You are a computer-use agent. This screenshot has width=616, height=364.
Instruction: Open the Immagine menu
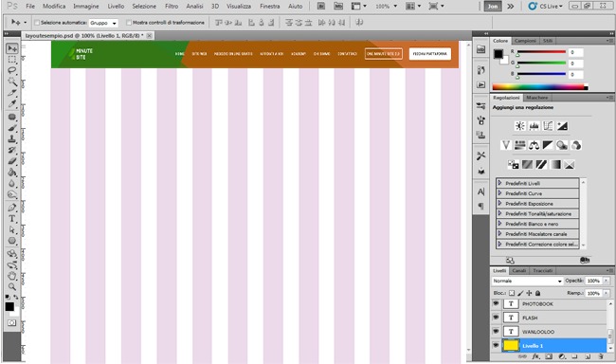click(86, 7)
